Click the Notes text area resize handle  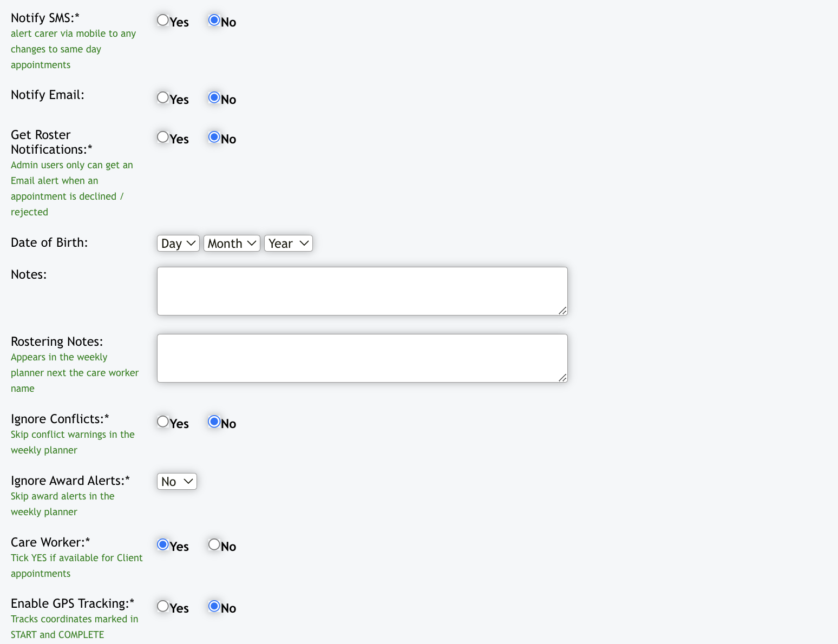coord(562,311)
